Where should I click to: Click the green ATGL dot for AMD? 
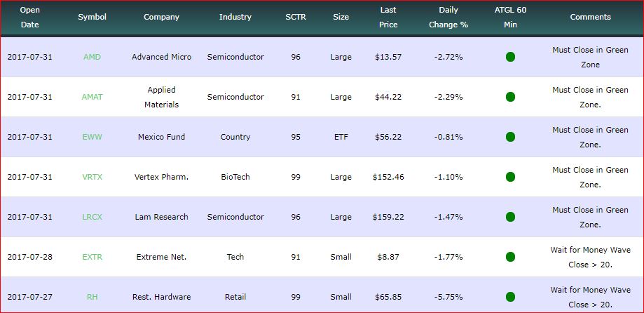pyautogui.click(x=510, y=57)
